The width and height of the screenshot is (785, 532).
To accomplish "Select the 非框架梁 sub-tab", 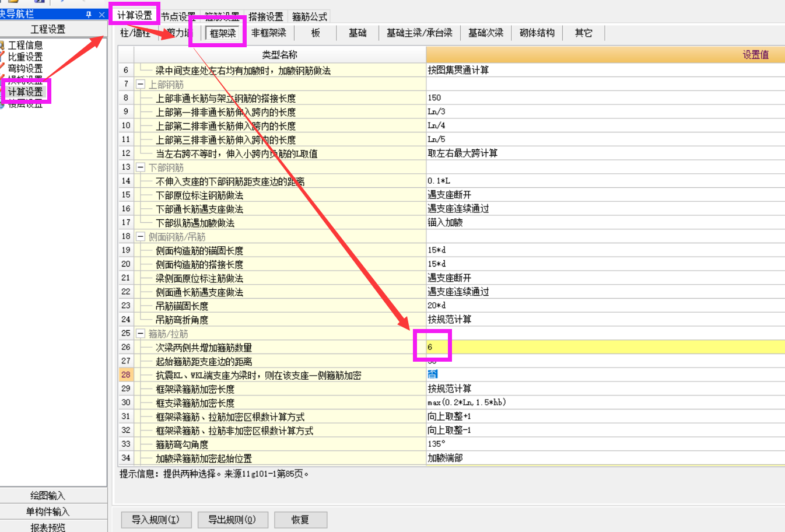I will 269,33.
